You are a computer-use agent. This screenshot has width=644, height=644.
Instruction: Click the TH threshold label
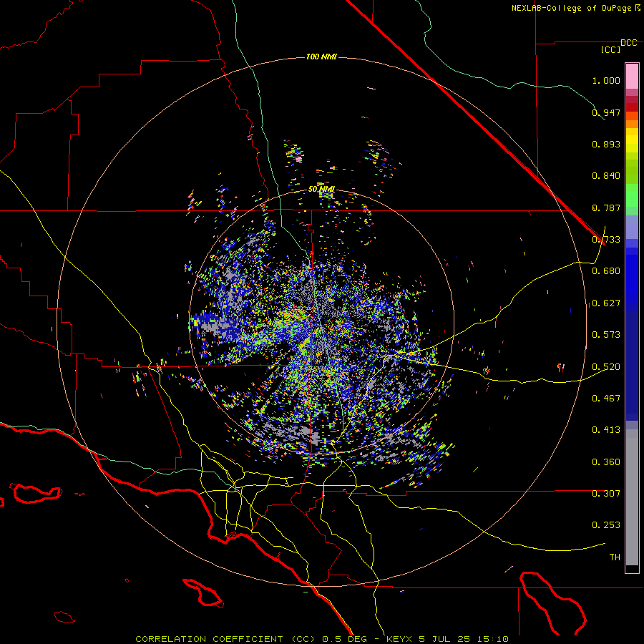click(615, 557)
